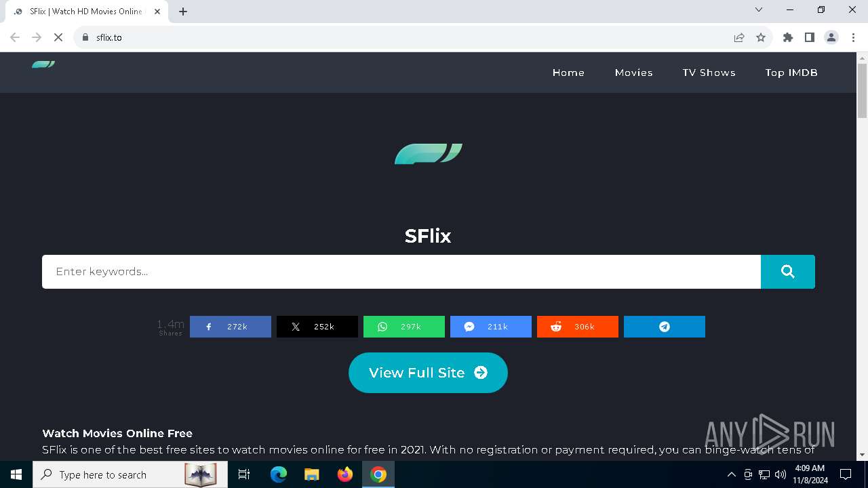Open volume control in tray
The height and width of the screenshot is (488, 868).
(781, 474)
